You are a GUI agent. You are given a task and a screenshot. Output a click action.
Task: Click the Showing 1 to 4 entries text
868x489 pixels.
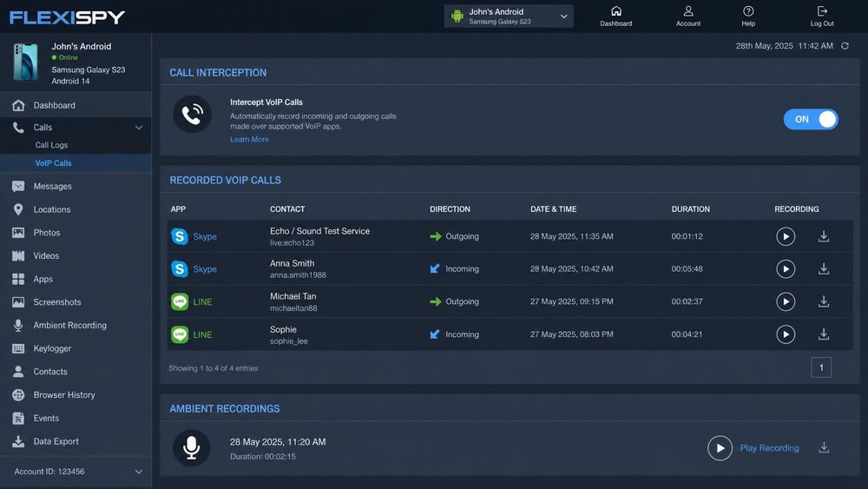click(x=214, y=368)
